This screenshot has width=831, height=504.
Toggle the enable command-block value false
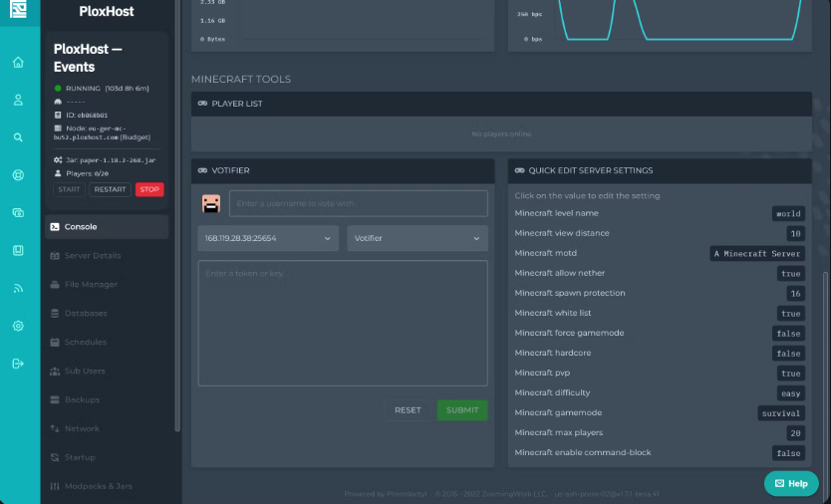click(788, 453)
